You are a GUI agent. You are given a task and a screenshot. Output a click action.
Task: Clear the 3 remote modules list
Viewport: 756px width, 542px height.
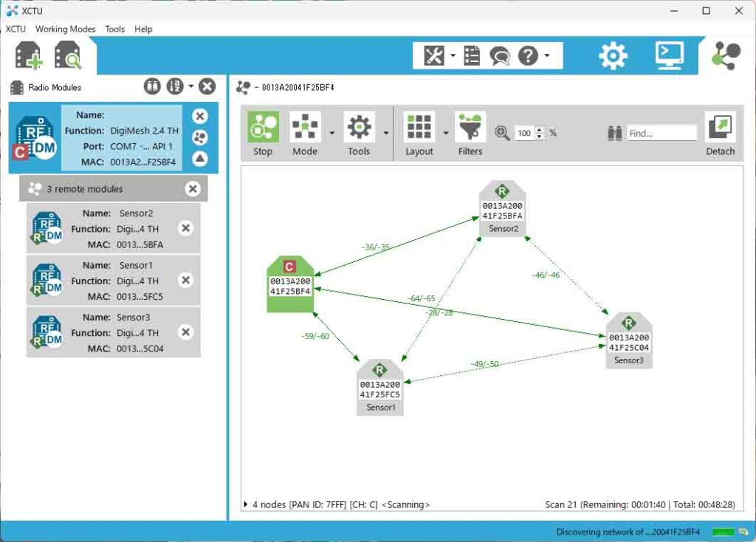193,188
